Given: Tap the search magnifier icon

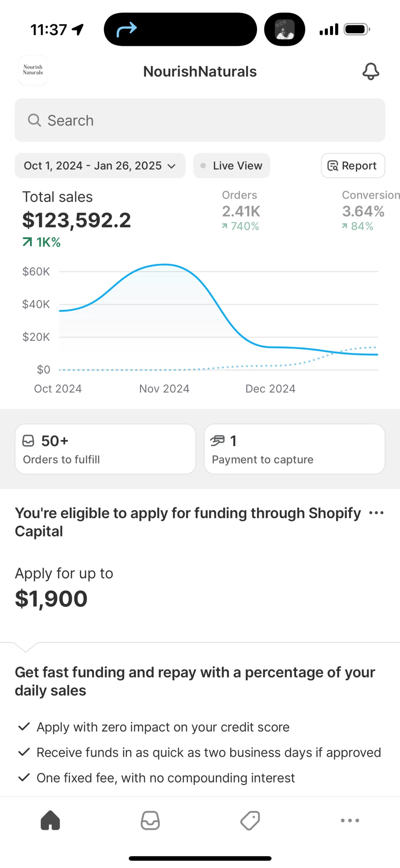Looking at the screenshot, I should click(x=34, y=120).
